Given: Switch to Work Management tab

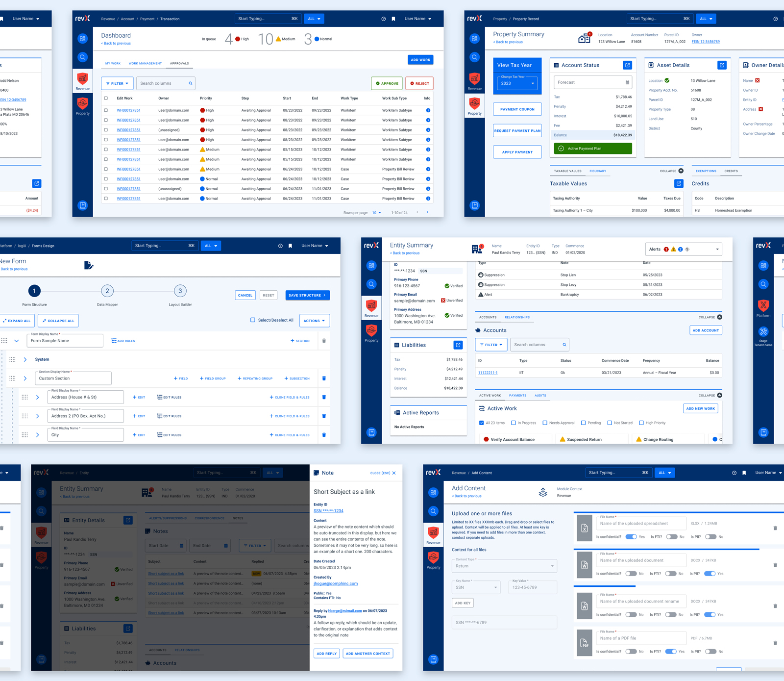Looking at the screenshot, I should [x=145, y=63].
